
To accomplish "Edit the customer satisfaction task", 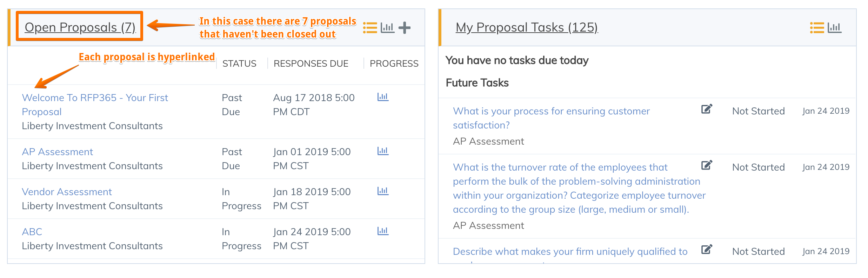I will (x=707, y=109).
